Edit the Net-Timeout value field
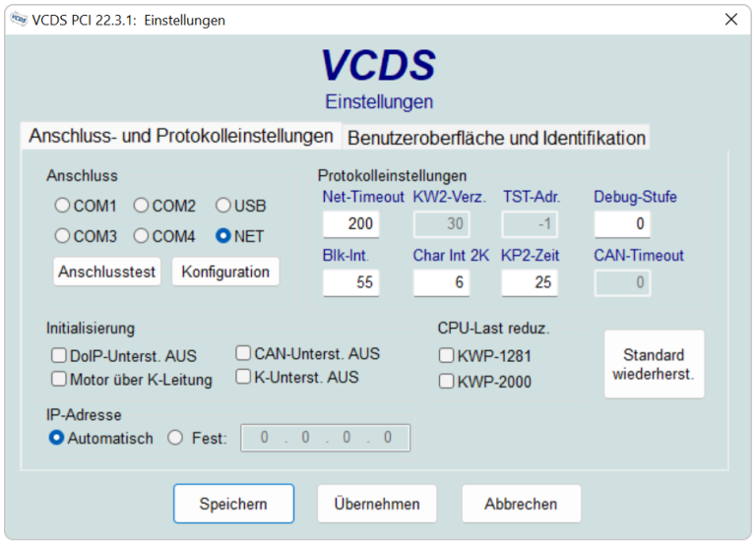 [x=350, y=223]
